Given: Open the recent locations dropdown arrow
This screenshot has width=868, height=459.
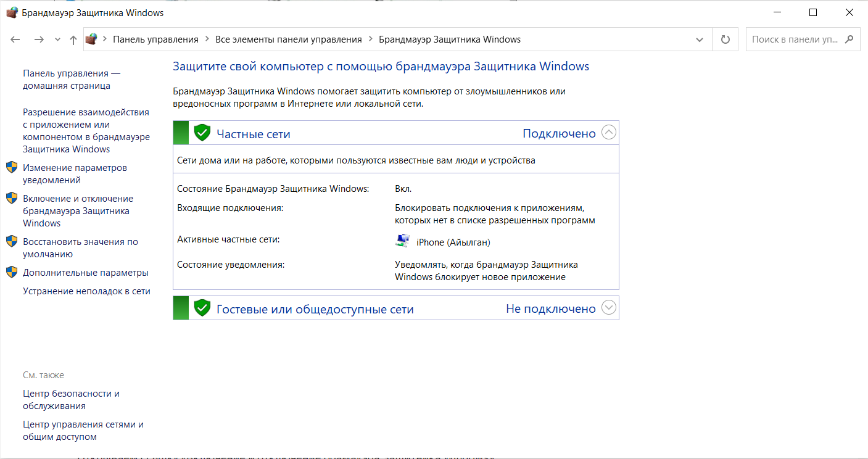Looking at the screenshot, I should click(57, 39).
